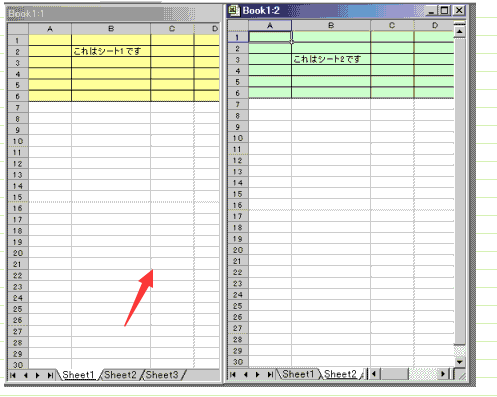This screenshot has height=397, width=497.
Task: Click cell containing これはシート1です
Action: pyautogui.click(x=111, y=51)
